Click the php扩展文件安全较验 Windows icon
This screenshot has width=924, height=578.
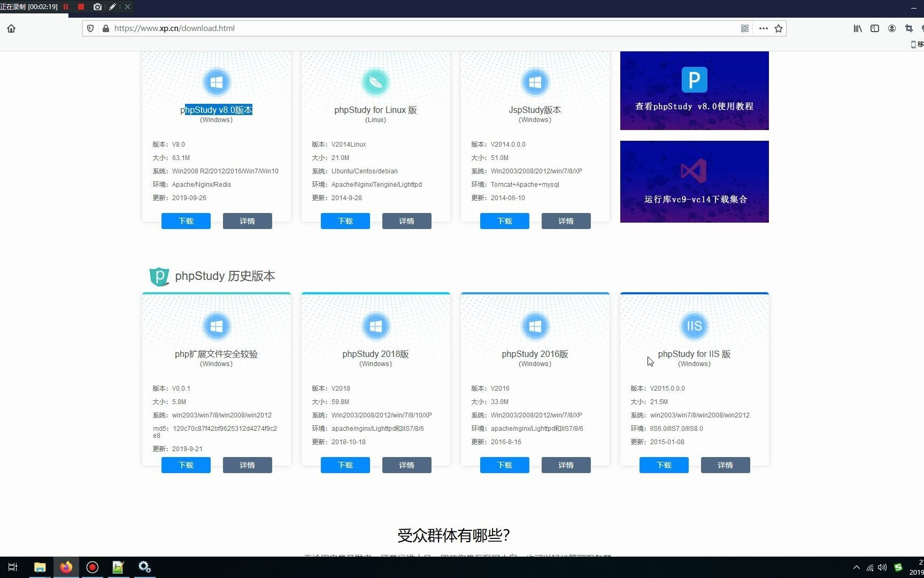pyautogui.click(x=217, y=326)
